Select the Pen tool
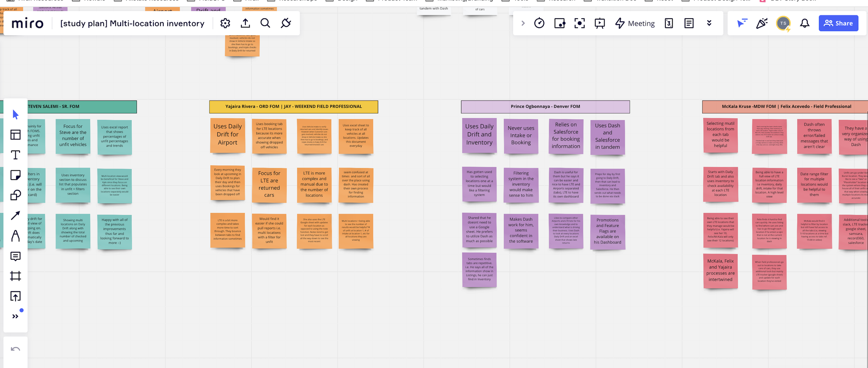Screen dimensions: 868x368 point(16,236)
